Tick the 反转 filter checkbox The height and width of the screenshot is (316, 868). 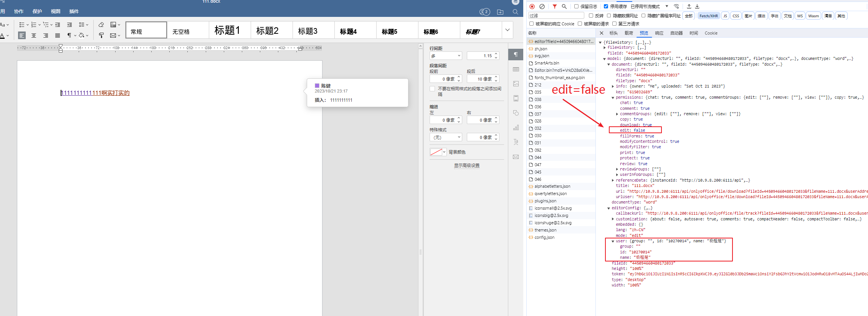point(591,16)
